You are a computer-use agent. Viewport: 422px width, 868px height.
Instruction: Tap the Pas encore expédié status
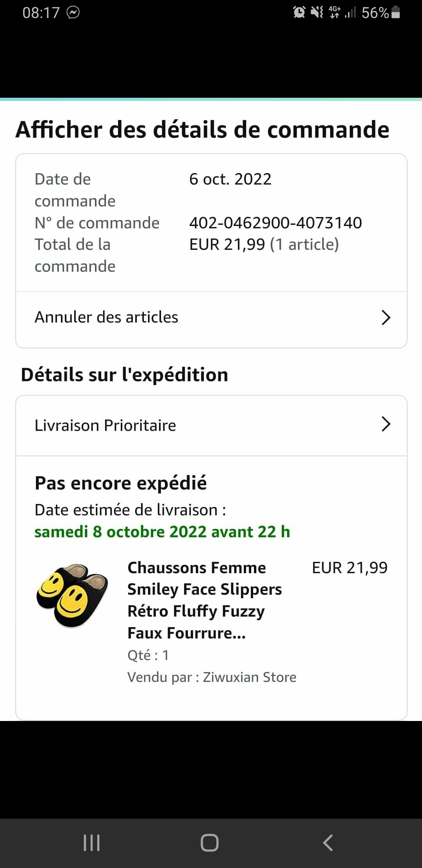[121, 483]
